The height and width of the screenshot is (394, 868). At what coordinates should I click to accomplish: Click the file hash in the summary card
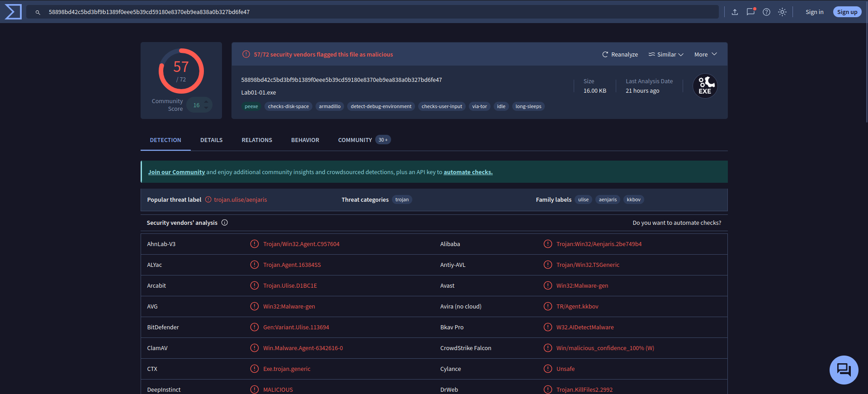tap(342, 80)
